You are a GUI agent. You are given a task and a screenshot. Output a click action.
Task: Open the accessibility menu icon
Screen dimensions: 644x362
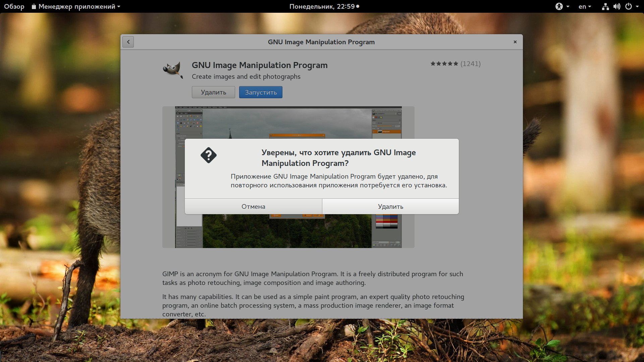[x=559, y=6]
